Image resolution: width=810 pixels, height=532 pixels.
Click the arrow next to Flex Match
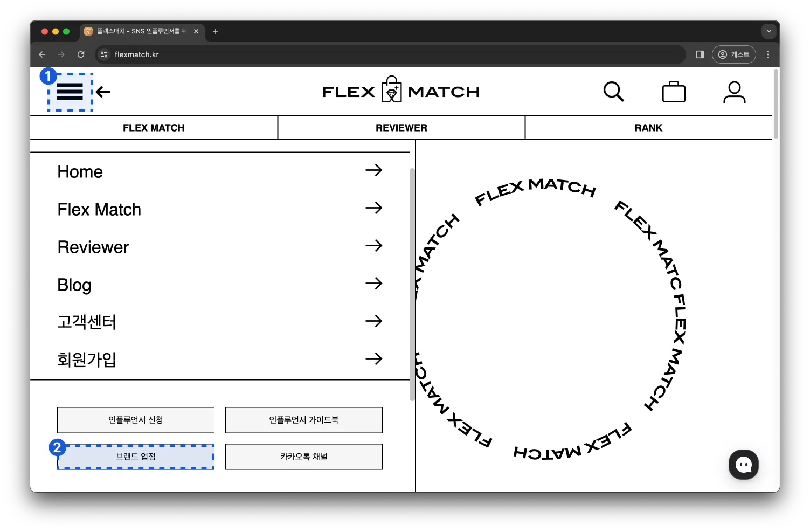[x=374, y=208]
